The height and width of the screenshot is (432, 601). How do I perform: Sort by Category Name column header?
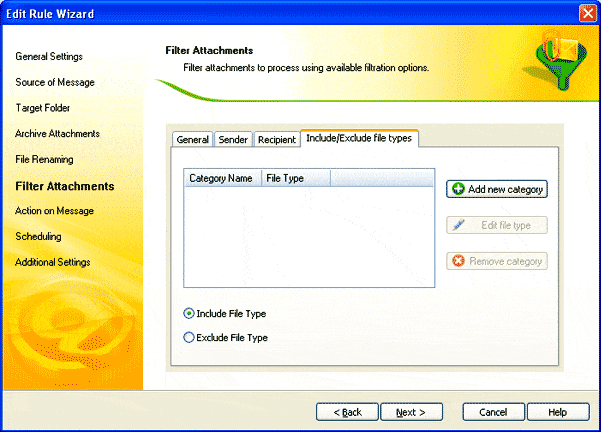(x=222, y=178)
